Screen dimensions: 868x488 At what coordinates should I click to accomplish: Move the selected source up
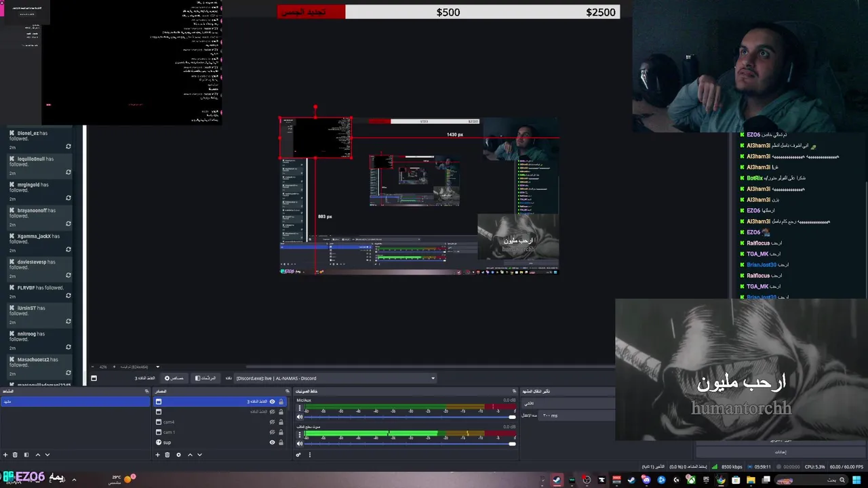[190, 455]
